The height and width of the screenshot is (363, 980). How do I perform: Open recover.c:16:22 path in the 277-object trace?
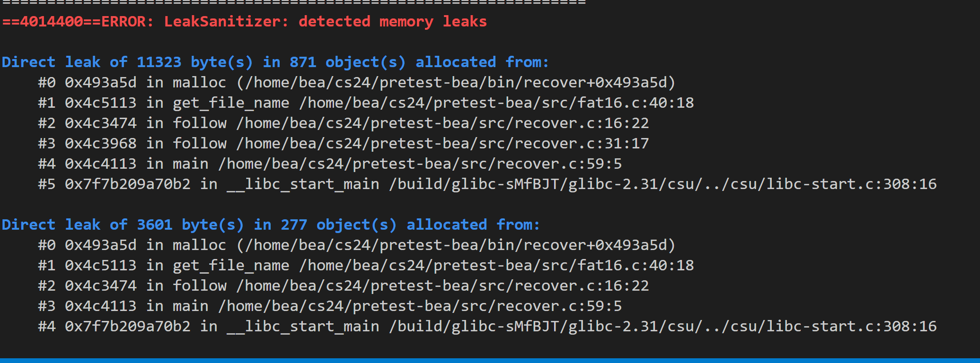click(442, 286)
